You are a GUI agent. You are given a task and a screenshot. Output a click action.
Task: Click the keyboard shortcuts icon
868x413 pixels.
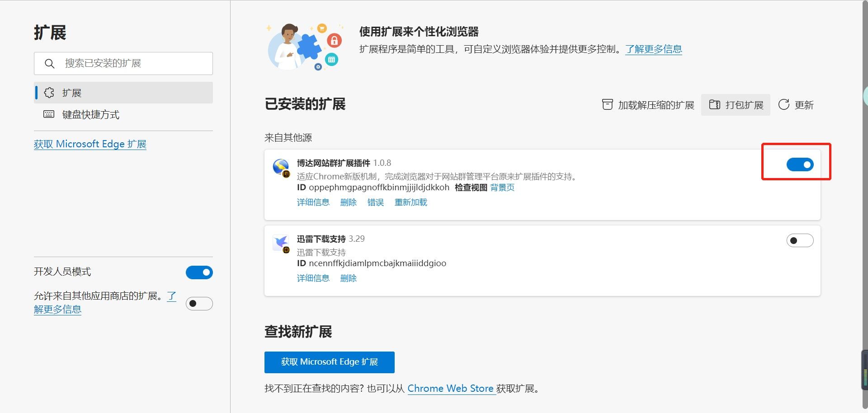click(49, 114)
